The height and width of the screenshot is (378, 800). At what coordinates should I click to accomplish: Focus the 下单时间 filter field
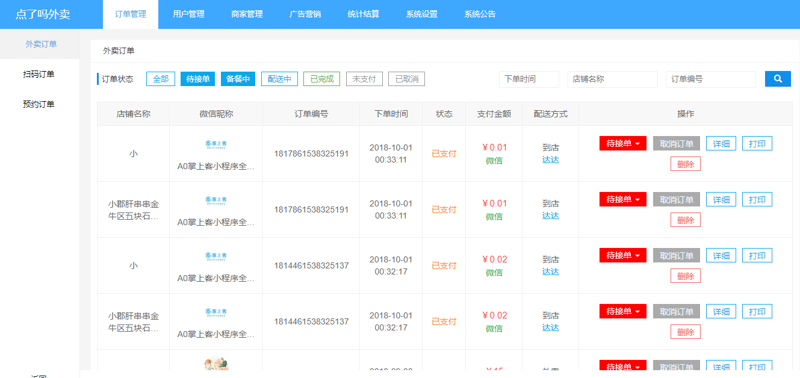point(529,79)
